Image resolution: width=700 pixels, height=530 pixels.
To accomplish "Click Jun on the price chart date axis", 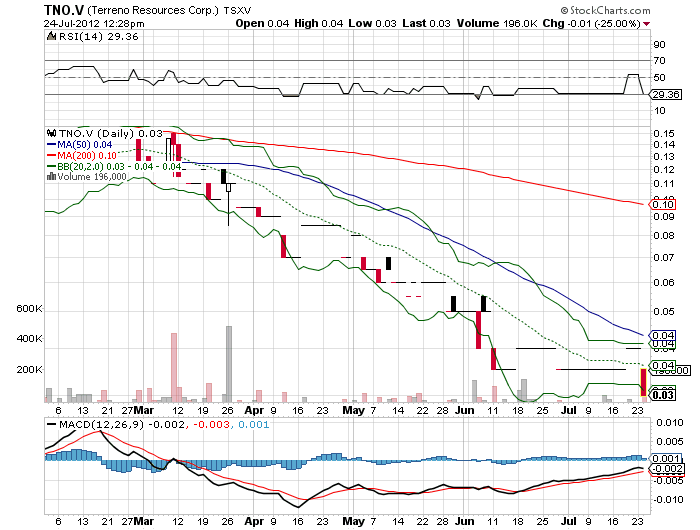I will (465, 410).
